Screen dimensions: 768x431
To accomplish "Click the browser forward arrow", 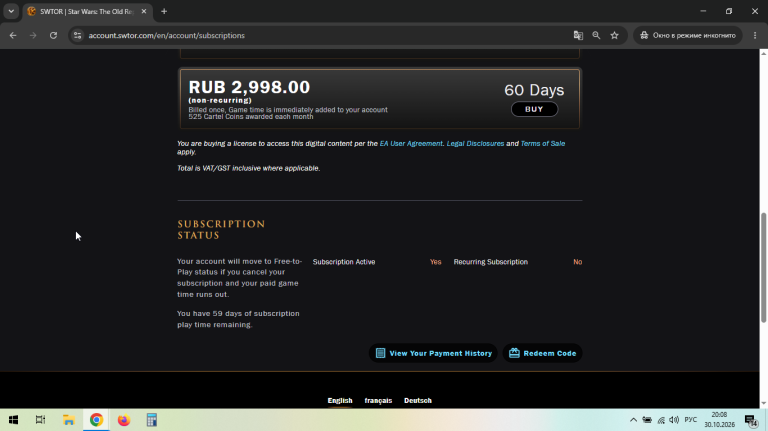I will point(33,35).
